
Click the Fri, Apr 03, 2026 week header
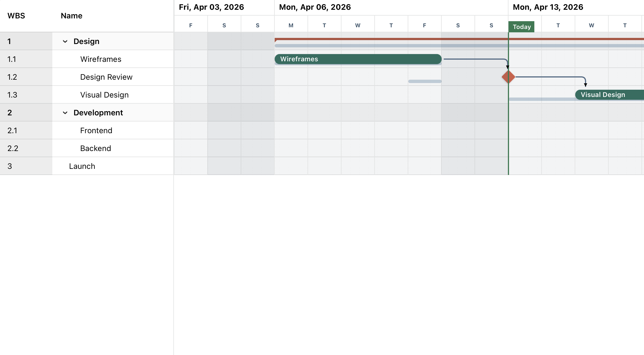(224, 8)
